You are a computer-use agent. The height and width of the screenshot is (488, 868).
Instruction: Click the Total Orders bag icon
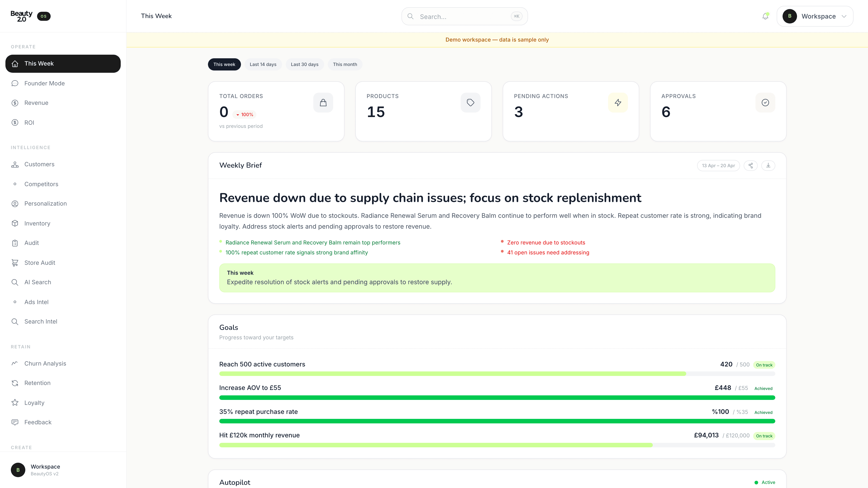[x=323, y=103]
